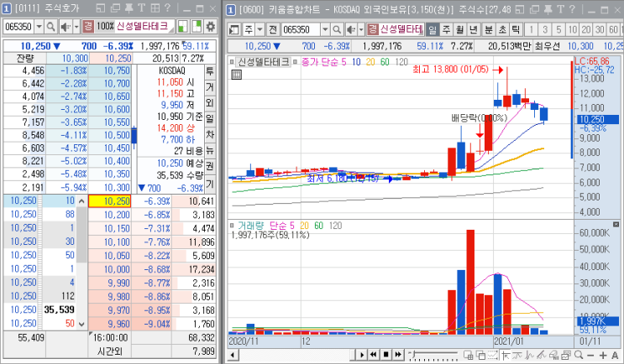Adjust the chart zoom slider below chart
The width and height of the screenshot is (624, 364).
tap(433, 355)
